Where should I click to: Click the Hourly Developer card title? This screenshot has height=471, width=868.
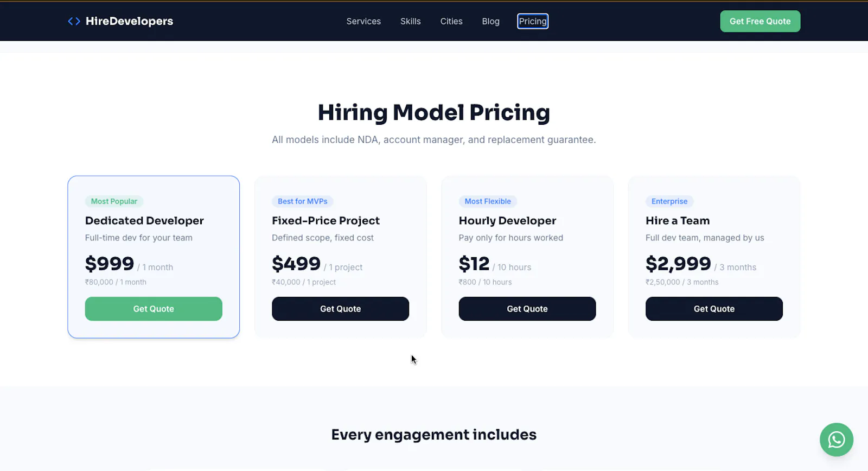click(507, 220)
